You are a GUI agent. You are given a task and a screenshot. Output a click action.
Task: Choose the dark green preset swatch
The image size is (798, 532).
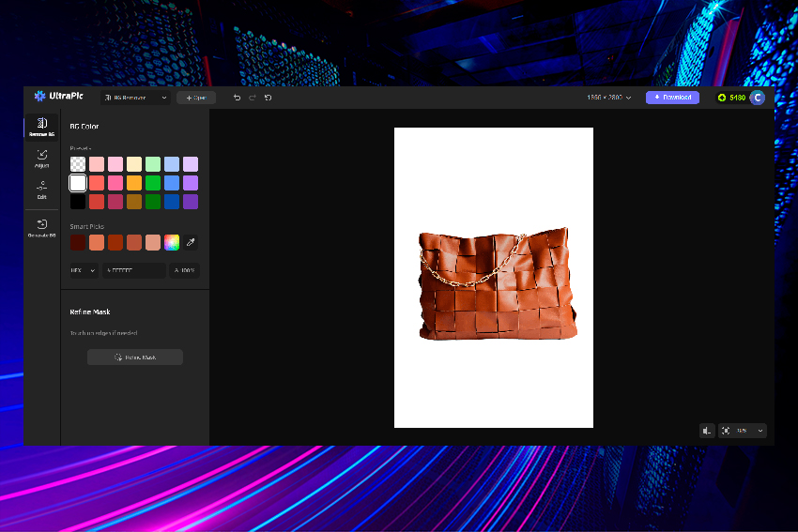pyautogui.click(x=153, y=202)
